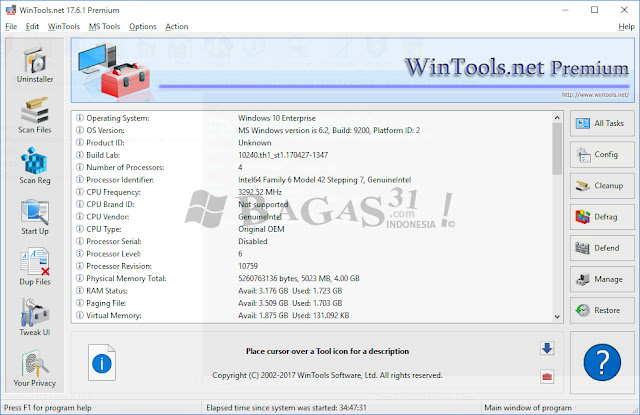Click the system info list scrollbar thumb
The image size is (640, 415).
557,149
